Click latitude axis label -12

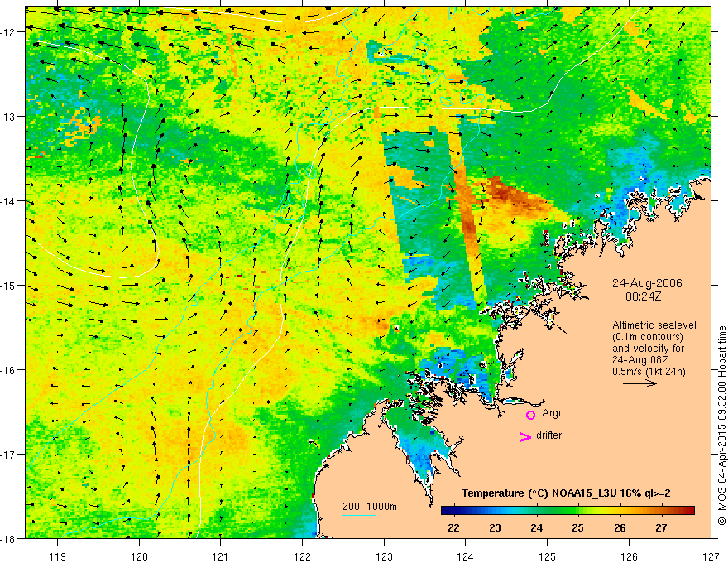[9, 32]
